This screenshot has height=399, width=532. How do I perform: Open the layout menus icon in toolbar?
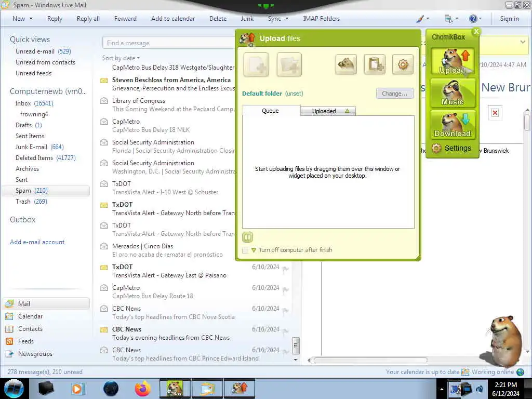coord(448,19)
